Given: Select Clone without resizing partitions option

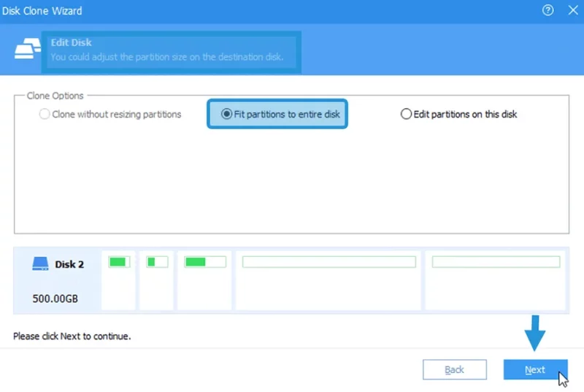Looking at the screenshot, I should coord(110,114).
